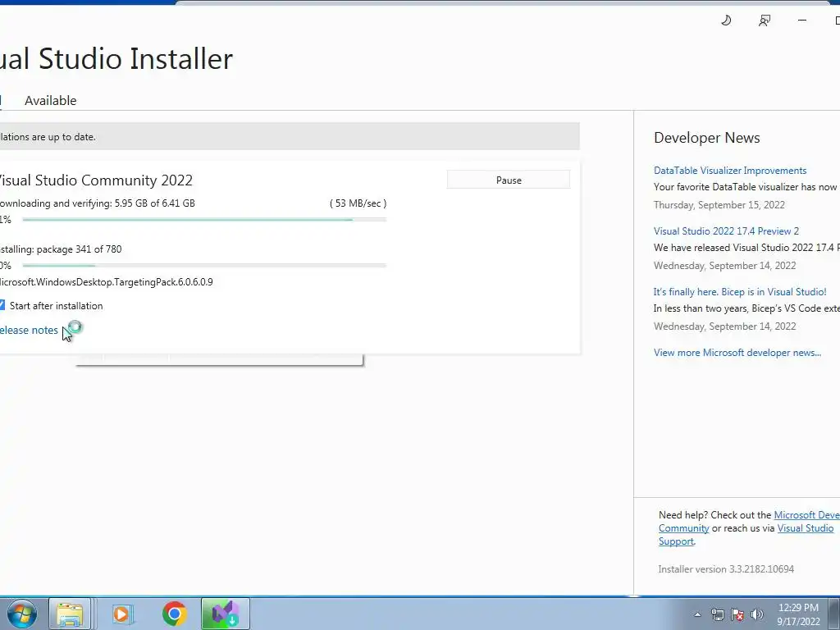Image resolution: width=840 pixels, height=630 pixels.
Task: Open network status tray icon
Action: (x=717, y=614)
